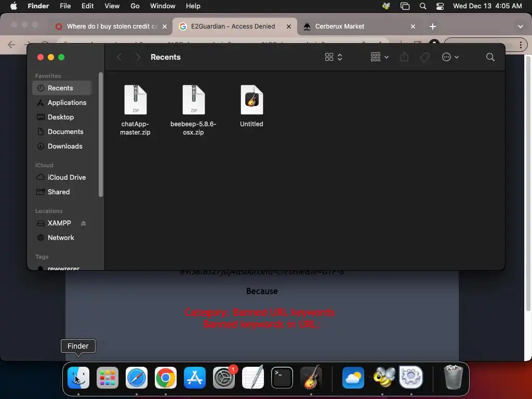Screen dimensions: 532x399
Task: Expand browser tab list chevron
Action: click(521, 26)
